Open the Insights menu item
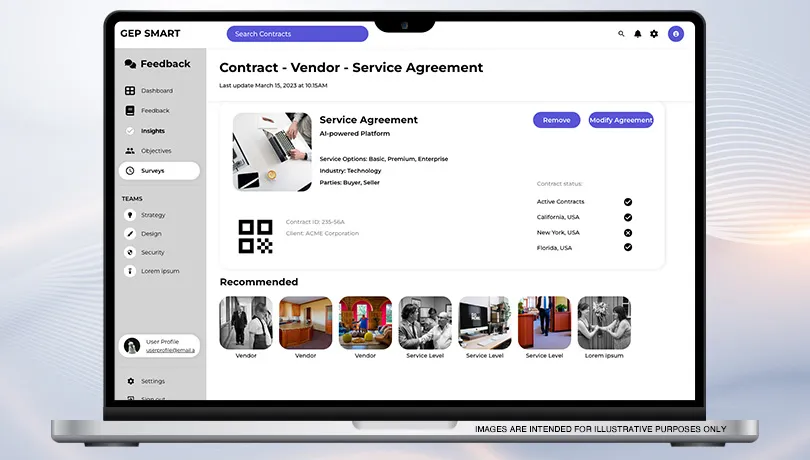This screenshot has width=810, height=460. [x=152, y=131]
